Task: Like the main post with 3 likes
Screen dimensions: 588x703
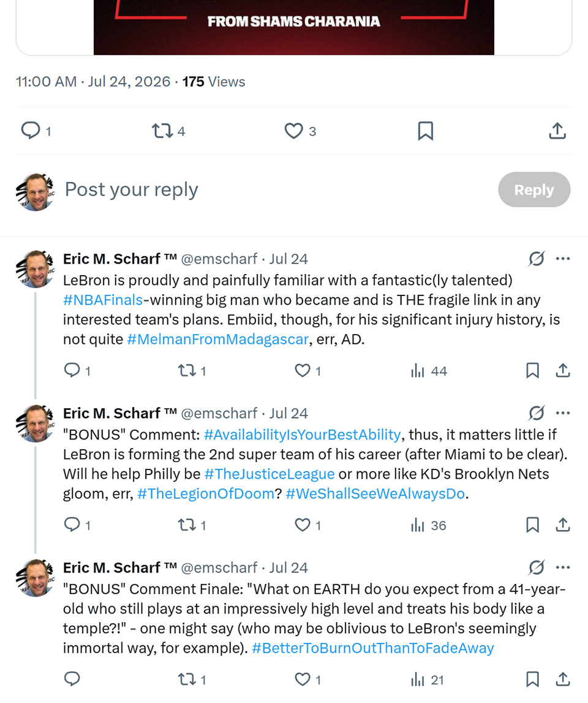Action: click(300, 131)
